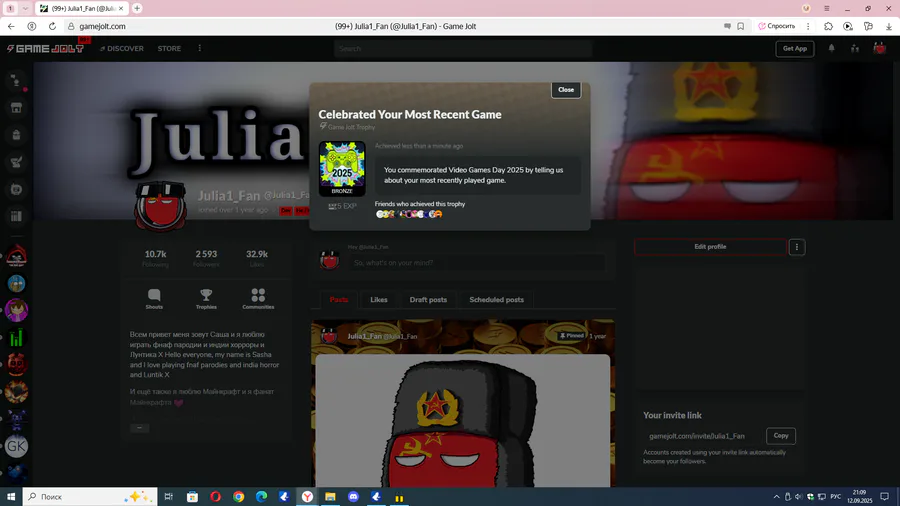Switch to the Likes tab
The image size is (900, 506).
coord(379,299)
